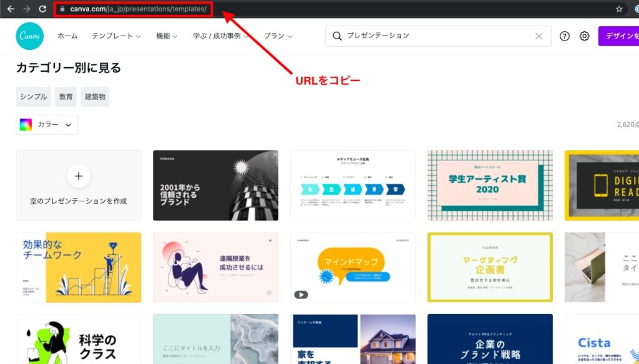
Task: Click the padlock icon in the address bar
Action: (62, 9)
